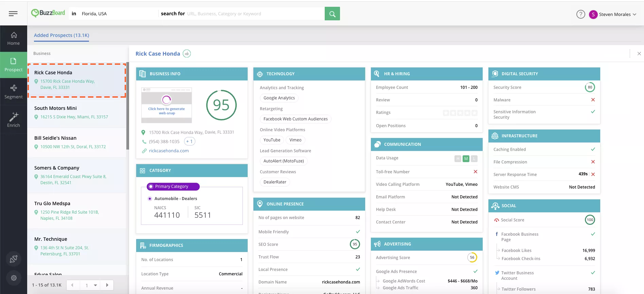Image resolution: width=644 pixels, height=294 pixels.
Task: Select Tru Glo Medspa from the list
Action: click(77, 211)
